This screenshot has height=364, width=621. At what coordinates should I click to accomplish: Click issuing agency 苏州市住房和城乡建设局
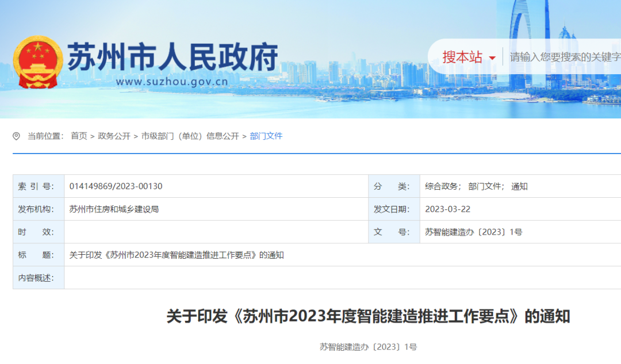click(114, 209)
